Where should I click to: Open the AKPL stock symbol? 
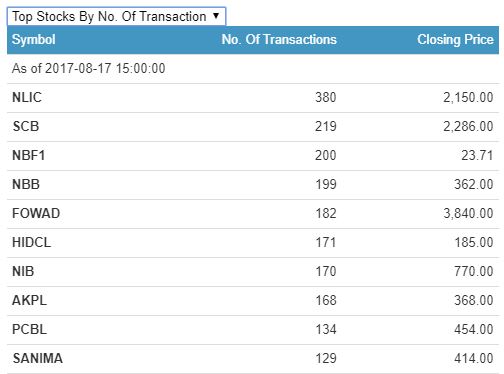(x=29, y=301)
